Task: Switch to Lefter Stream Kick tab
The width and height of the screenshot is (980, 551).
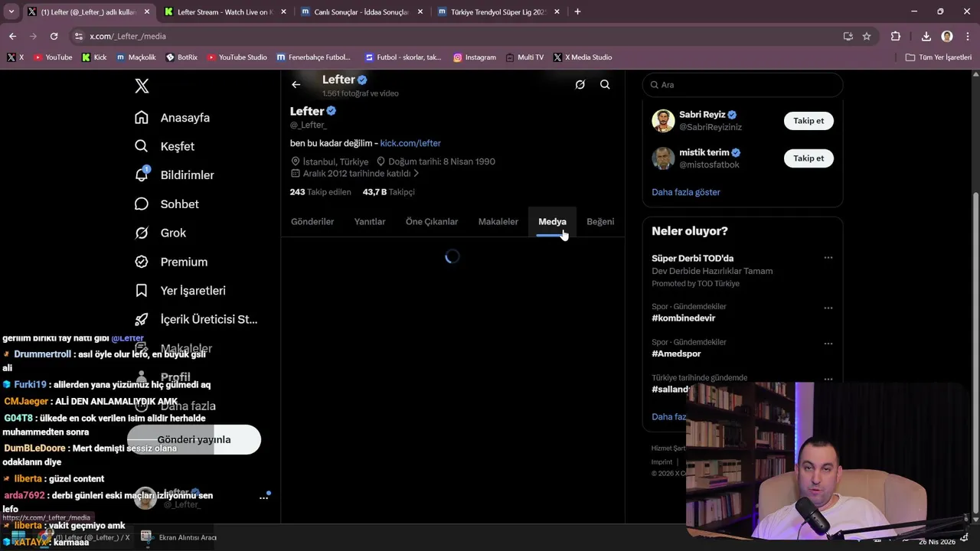Action: tap(225, 12)
